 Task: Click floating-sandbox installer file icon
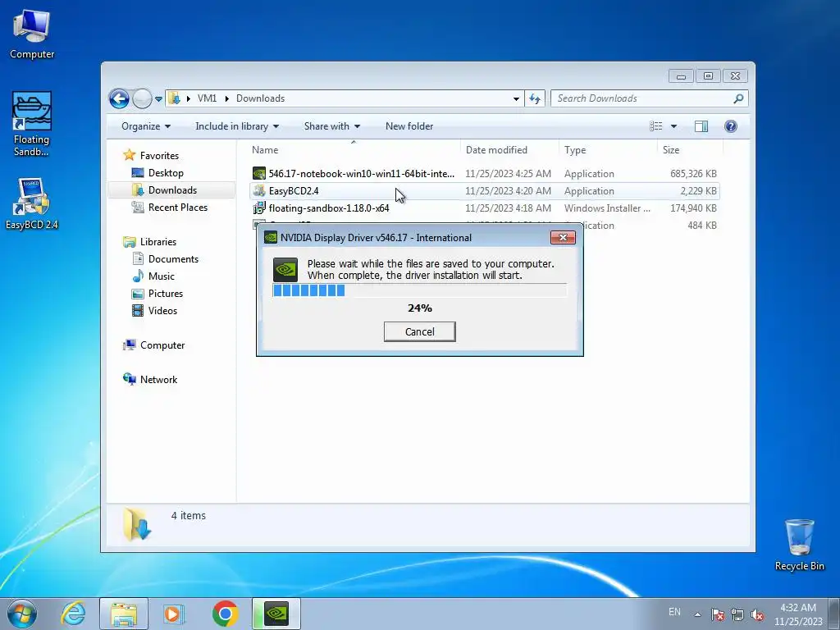tap(259, 208)
